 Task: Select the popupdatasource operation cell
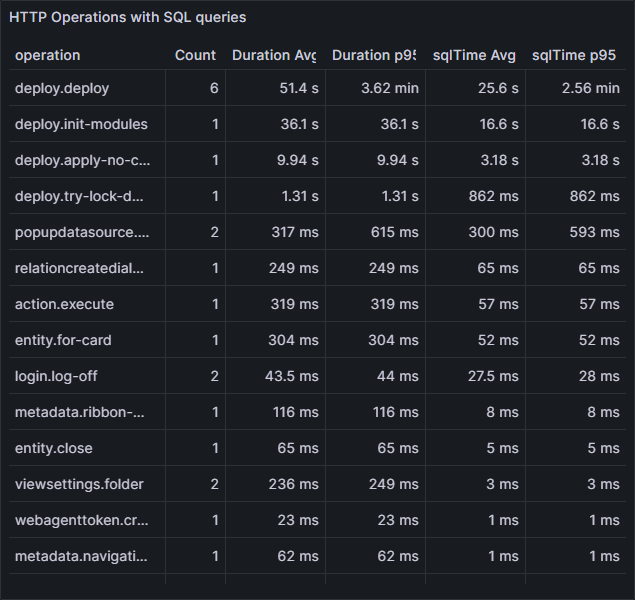coord(81,232)
